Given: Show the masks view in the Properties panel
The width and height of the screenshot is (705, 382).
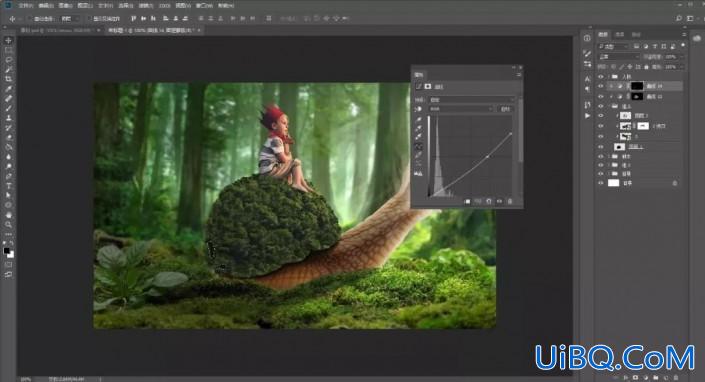Looking at the screenshot, I should [x=428, y=86].
